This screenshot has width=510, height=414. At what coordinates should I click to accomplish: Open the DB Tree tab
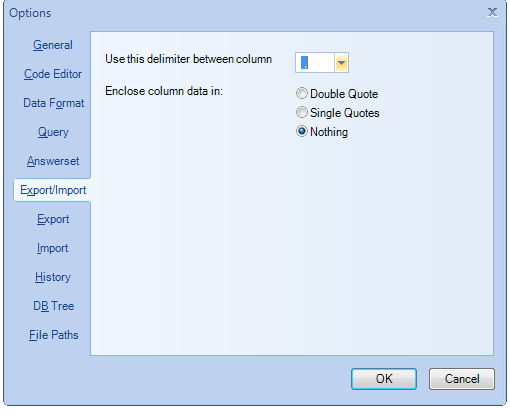click(53, 306)
